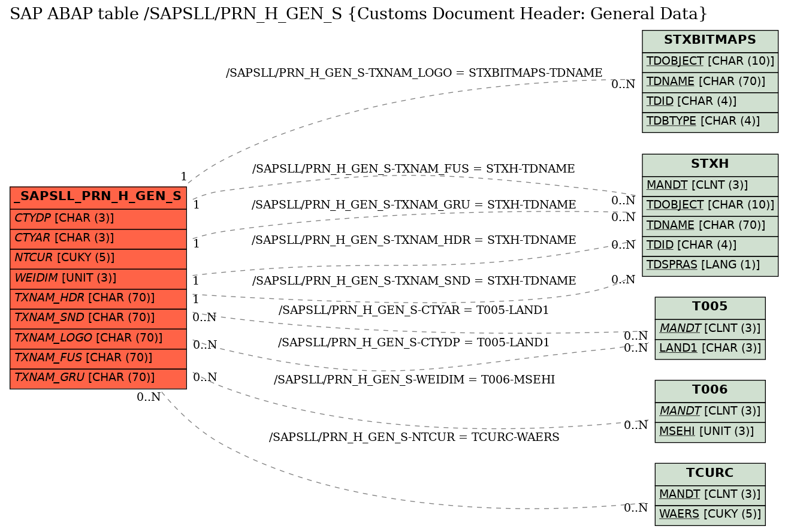Screen dimensions: 788x532
Task: Click the CTYAR = T005-LAND1 relation label
Action: click(x=413, y=310)
